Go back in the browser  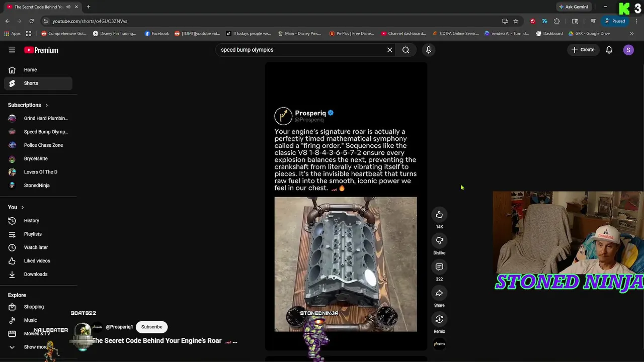point(8,21)
